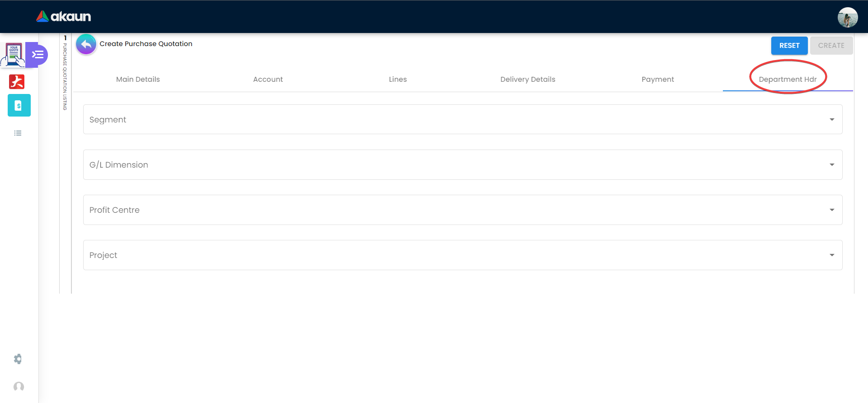
Task: Open the purchase quotation applet icon
Action: tap(14, 55)
